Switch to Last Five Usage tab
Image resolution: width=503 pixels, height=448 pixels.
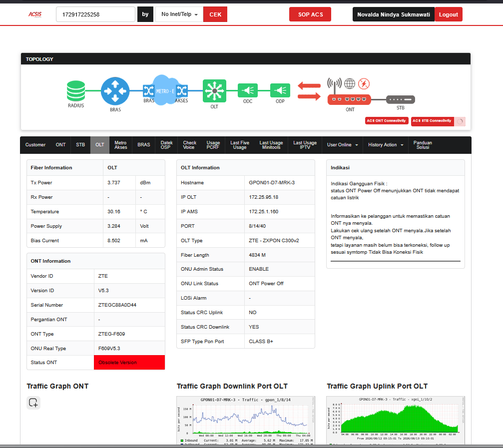tap(240, 145)
